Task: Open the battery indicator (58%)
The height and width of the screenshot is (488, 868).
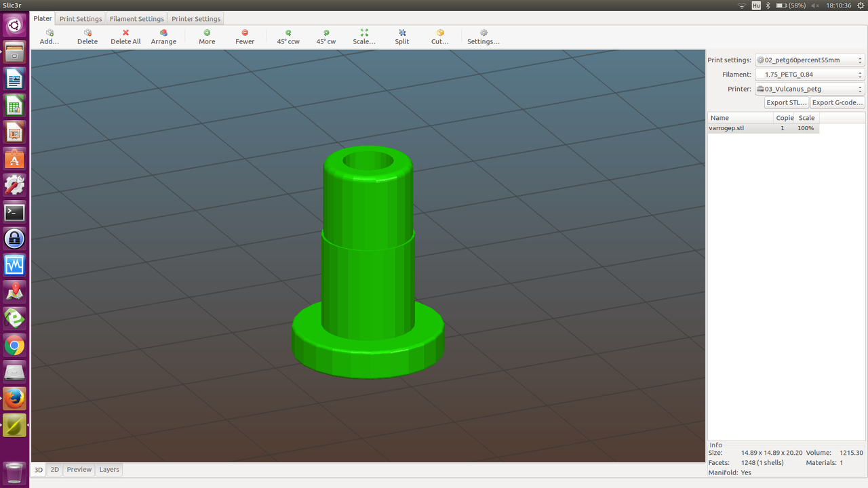Action: [791, 5]
